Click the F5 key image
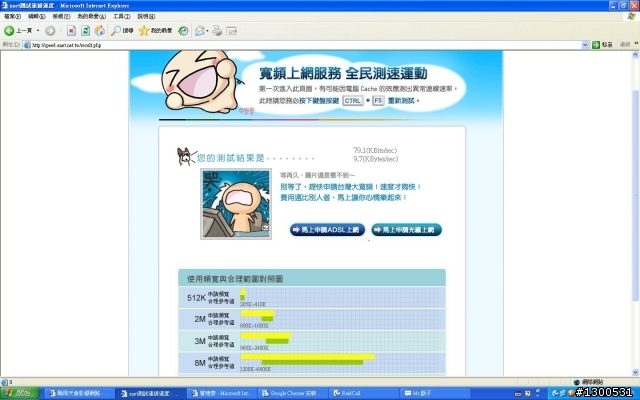 pyautogui.click(x=378, y=100)
